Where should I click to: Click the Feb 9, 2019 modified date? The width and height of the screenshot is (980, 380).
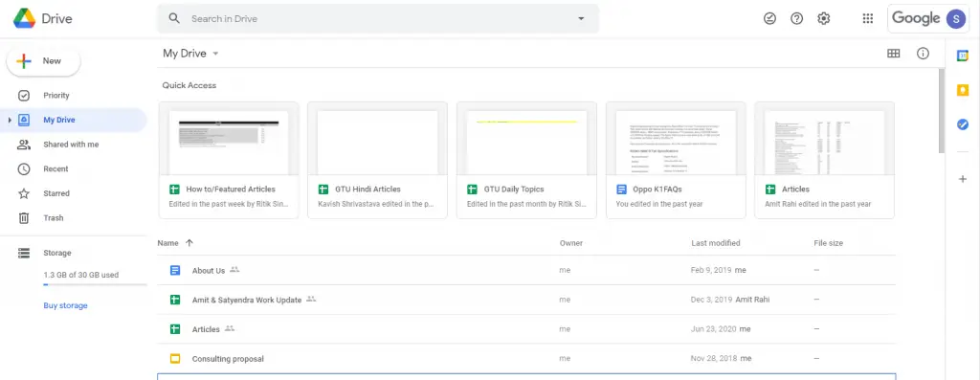click(711, 271)
